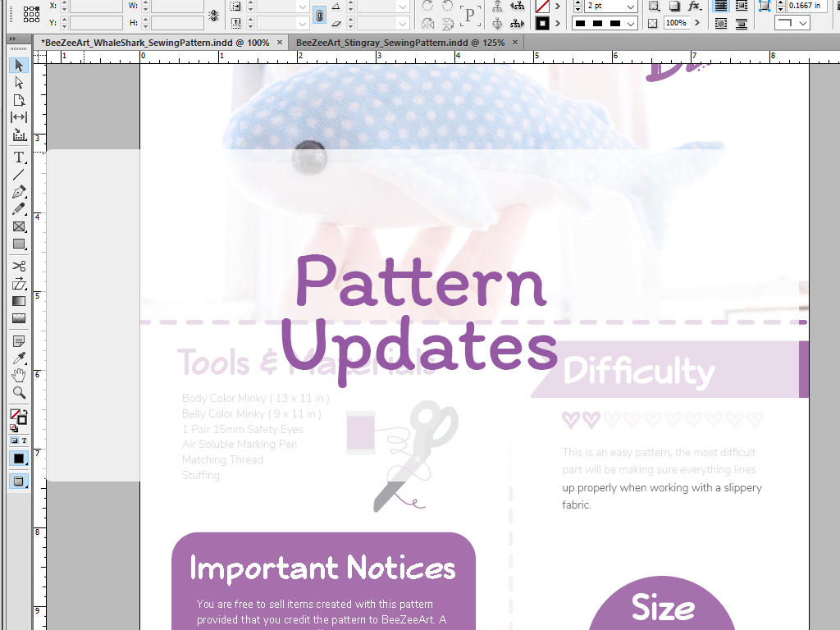Toggle No text wrap option
The image size is (840, 630).
click(x=721, y=6)
